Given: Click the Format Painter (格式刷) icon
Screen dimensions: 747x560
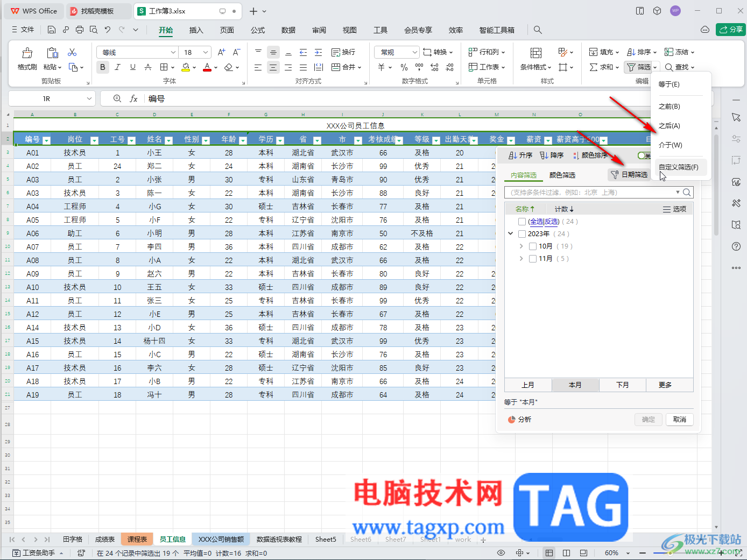Looking at the screenshot, I should click(27, 53).
